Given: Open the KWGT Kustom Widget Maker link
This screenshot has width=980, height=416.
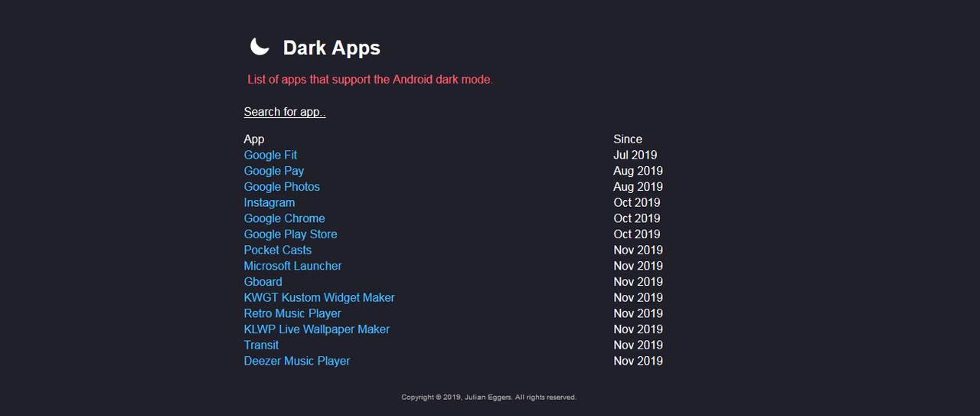Looking at the screenshot, I should coord(319,297).
